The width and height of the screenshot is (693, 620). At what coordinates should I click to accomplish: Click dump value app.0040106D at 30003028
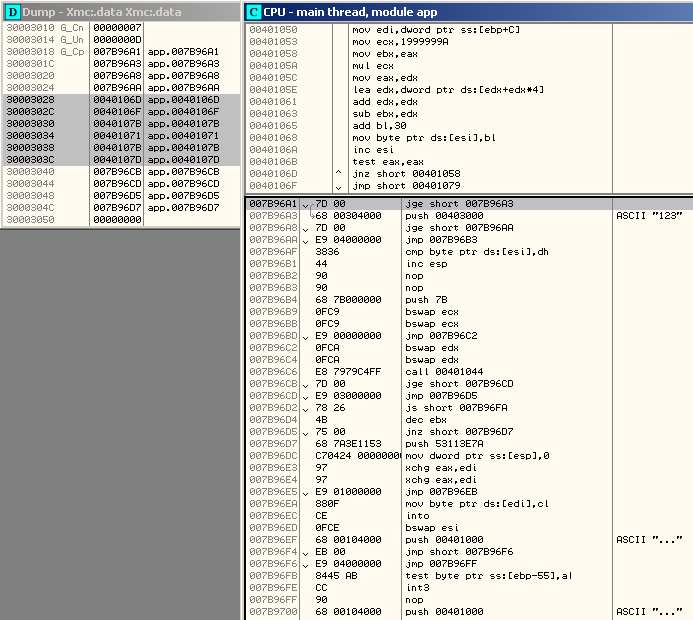point(182,100)
